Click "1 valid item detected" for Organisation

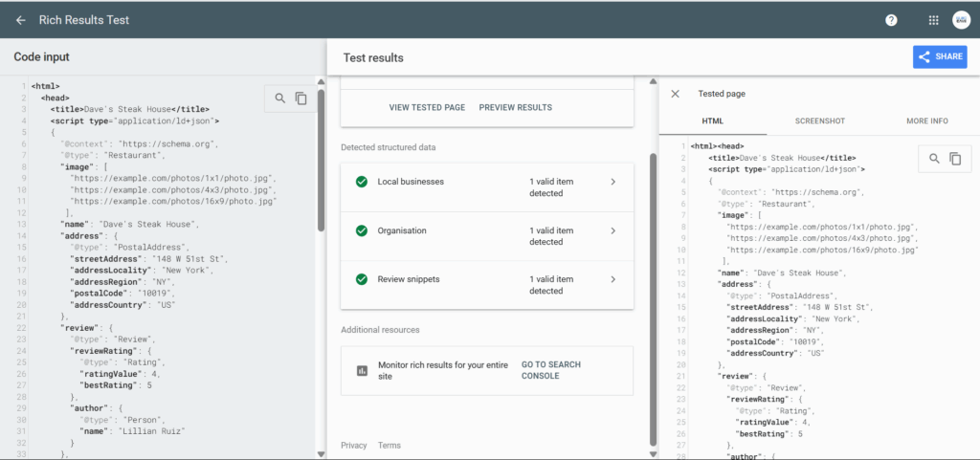point(551,236)
